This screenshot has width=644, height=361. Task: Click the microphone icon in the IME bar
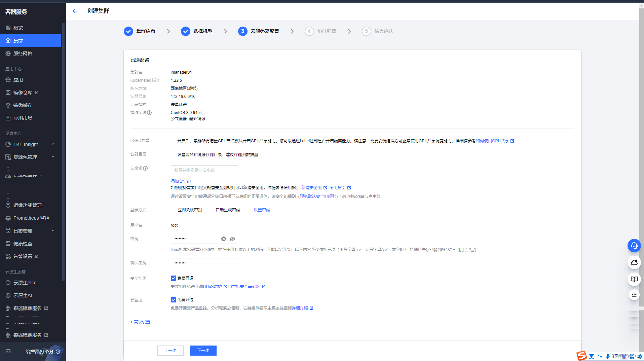607,356
